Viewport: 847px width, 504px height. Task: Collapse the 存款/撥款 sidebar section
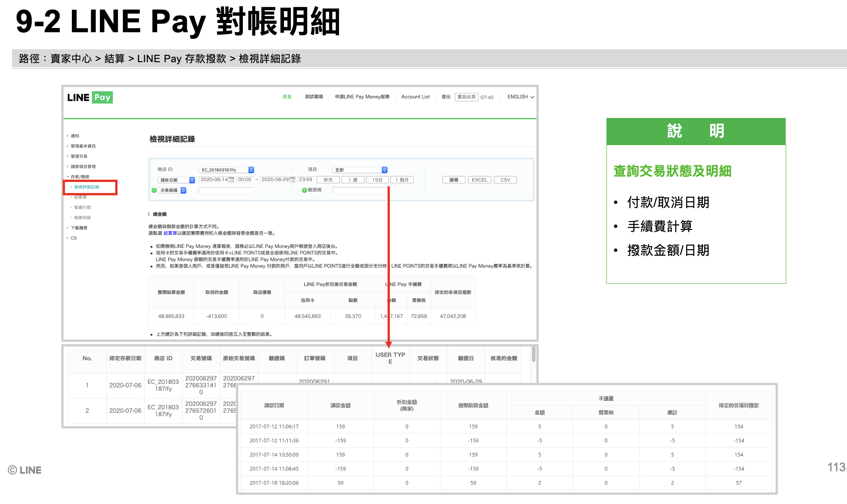coord(80,177)
